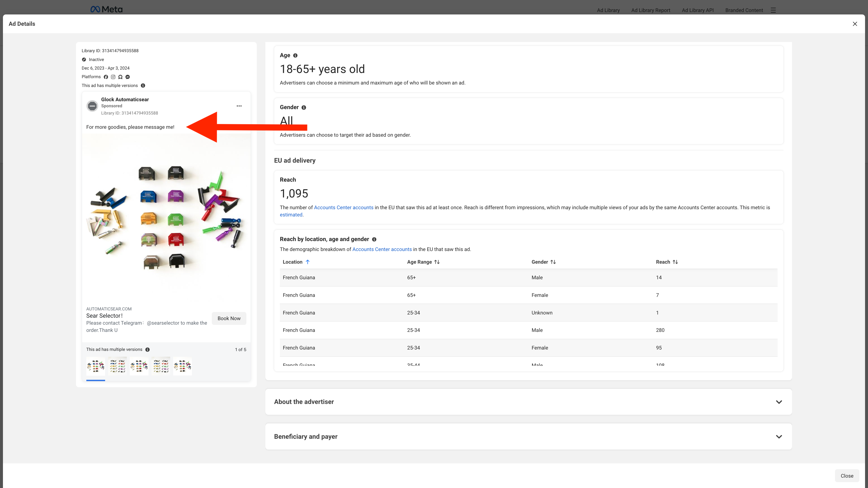Click the Facebook platform icon

[x=106, y=77]
